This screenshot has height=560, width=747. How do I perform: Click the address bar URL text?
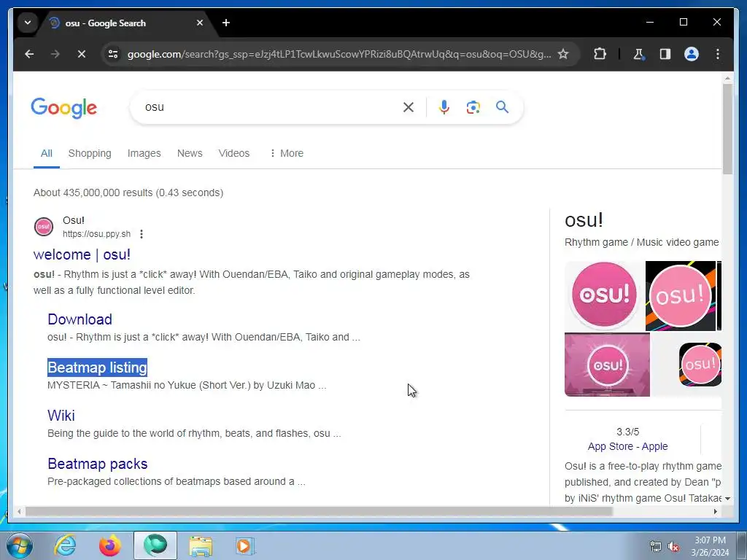pos(338,54)
